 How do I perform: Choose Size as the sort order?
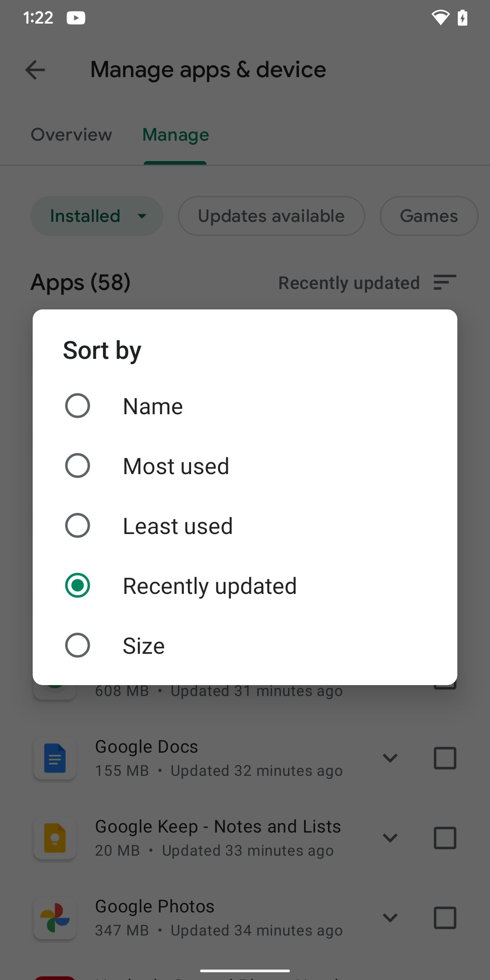pos(78,645)
